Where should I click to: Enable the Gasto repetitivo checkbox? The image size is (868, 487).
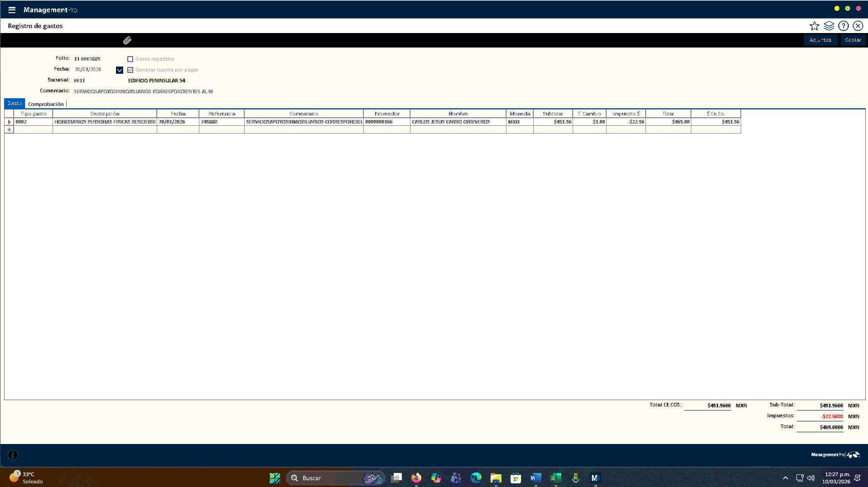tap(130, 59)
